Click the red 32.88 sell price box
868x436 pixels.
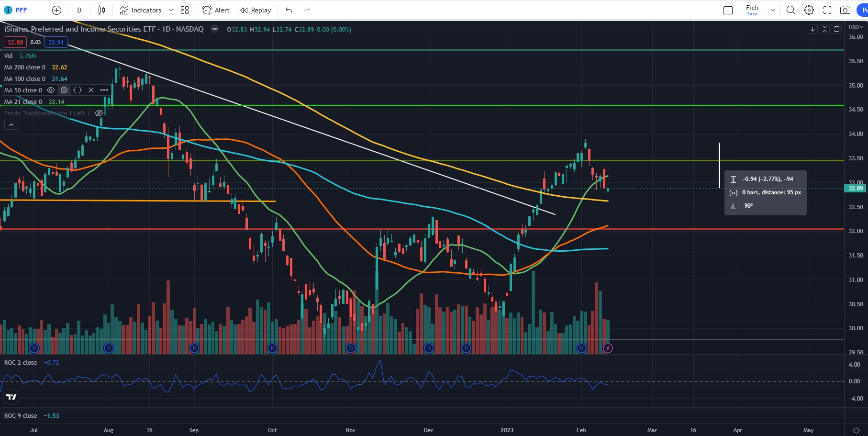click(x=15, y=42)
